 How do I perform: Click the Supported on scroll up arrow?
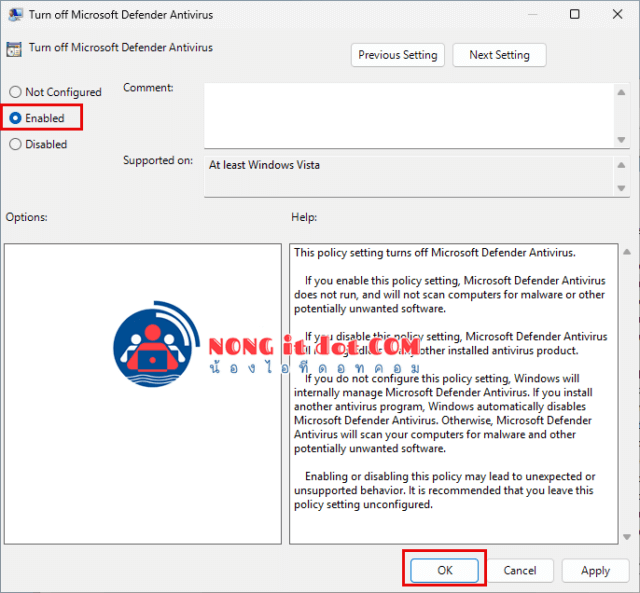(621, 165)
